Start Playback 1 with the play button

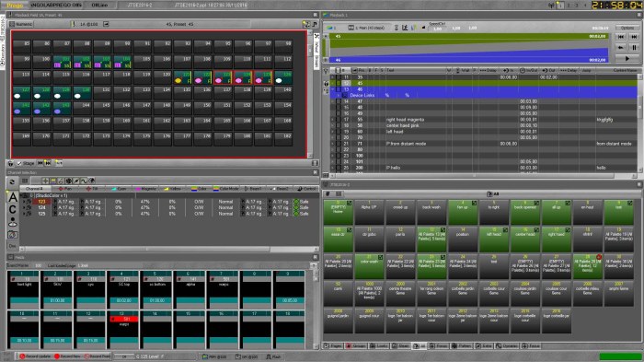[x=627, y=58]
